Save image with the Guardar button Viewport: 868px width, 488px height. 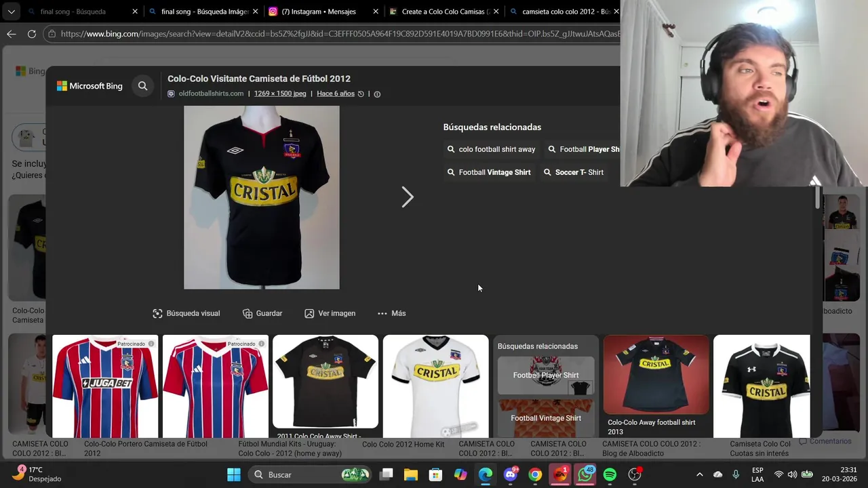click(262, 313)
